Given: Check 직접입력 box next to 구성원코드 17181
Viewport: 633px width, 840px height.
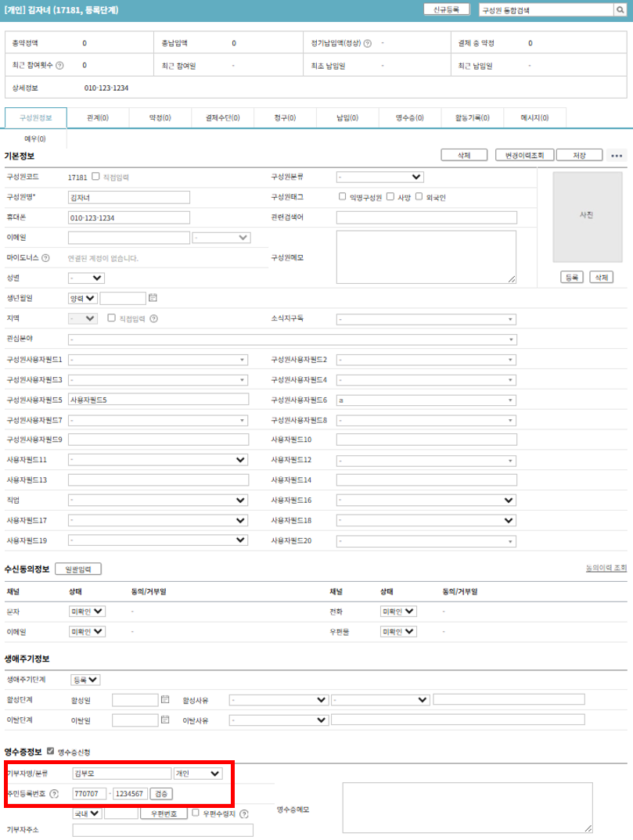Looking at the screenshot, I should point(95,176).
